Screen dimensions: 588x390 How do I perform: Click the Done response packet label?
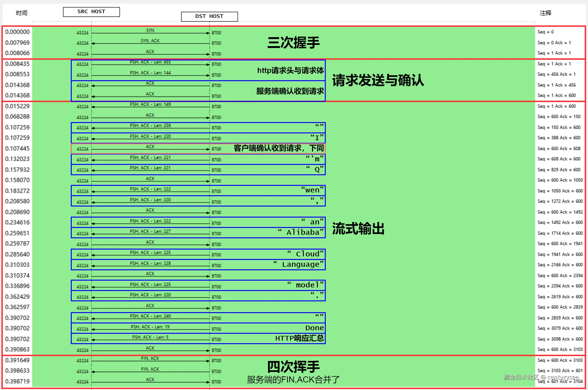coord(314,328)
